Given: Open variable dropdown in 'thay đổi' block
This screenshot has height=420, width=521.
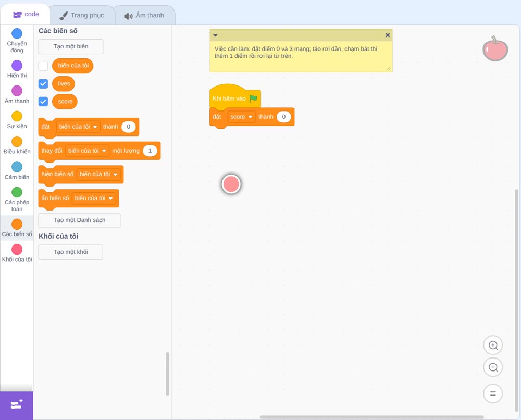Looking at the screenshot, I should (x=87, y=151).
